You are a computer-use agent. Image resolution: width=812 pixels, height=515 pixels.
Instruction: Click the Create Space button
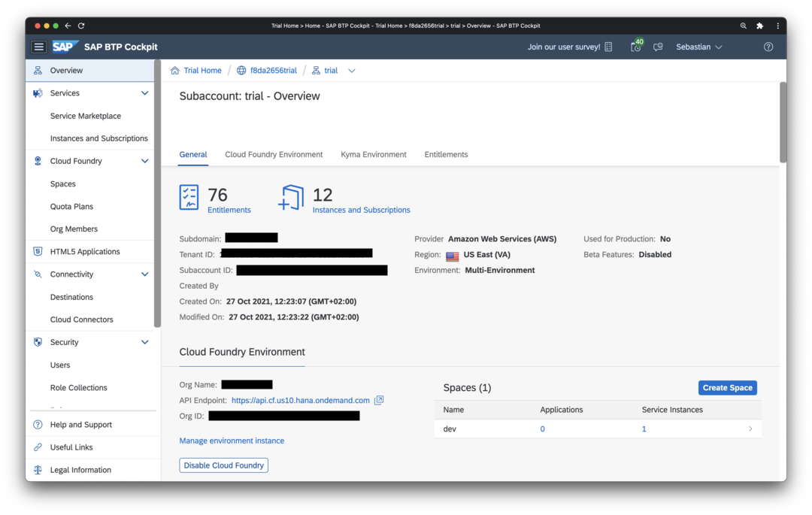tap(727, 388)
